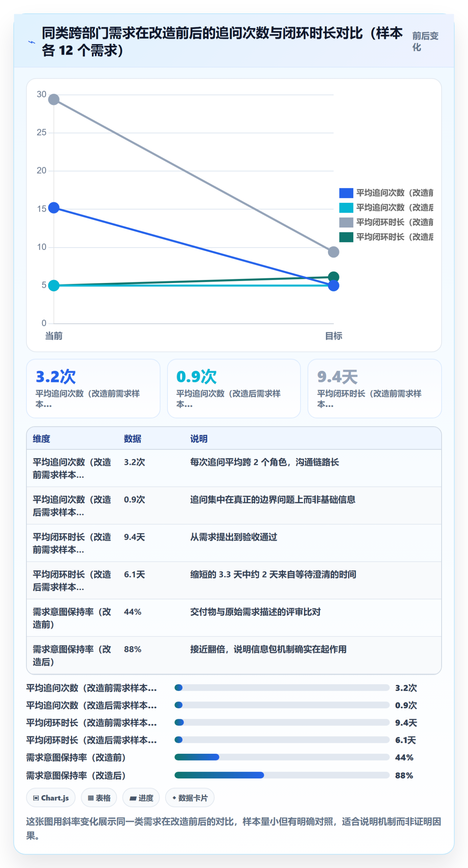Click the y-axis label 0
The height and width of the screenshot is (868, 468).
click(x=44, y=323)
